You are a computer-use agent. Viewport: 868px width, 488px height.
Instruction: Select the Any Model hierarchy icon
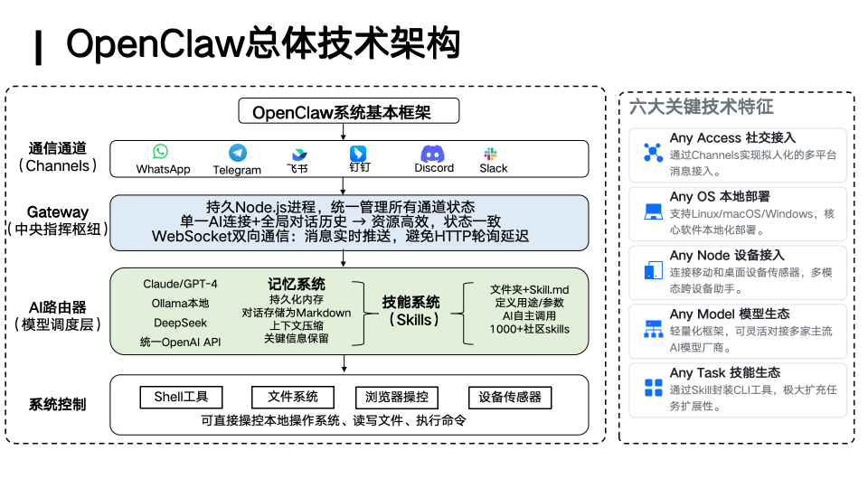[653, 329]
